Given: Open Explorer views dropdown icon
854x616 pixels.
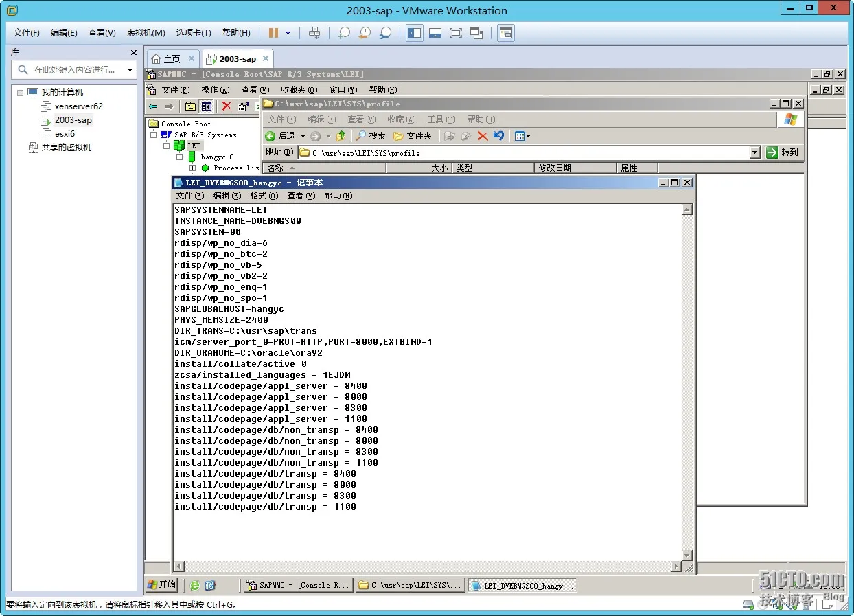Looking at the screenshot, I should 522,136.
